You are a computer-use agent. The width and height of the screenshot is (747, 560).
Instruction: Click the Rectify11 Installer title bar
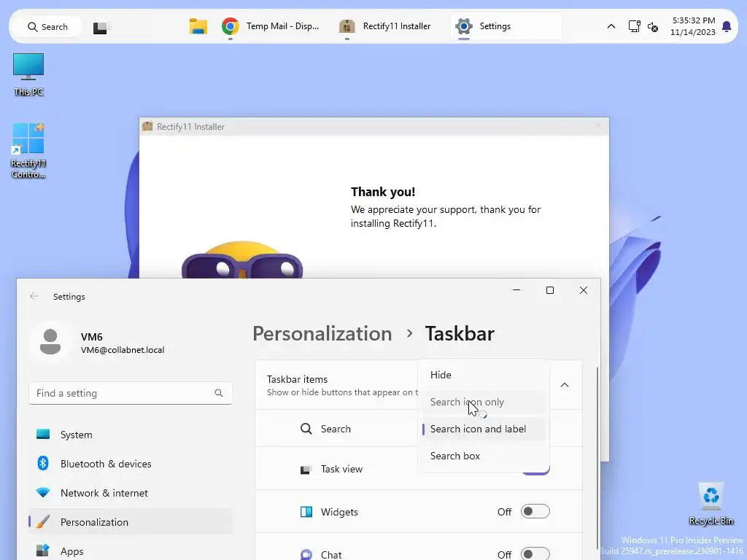[374, 127]
